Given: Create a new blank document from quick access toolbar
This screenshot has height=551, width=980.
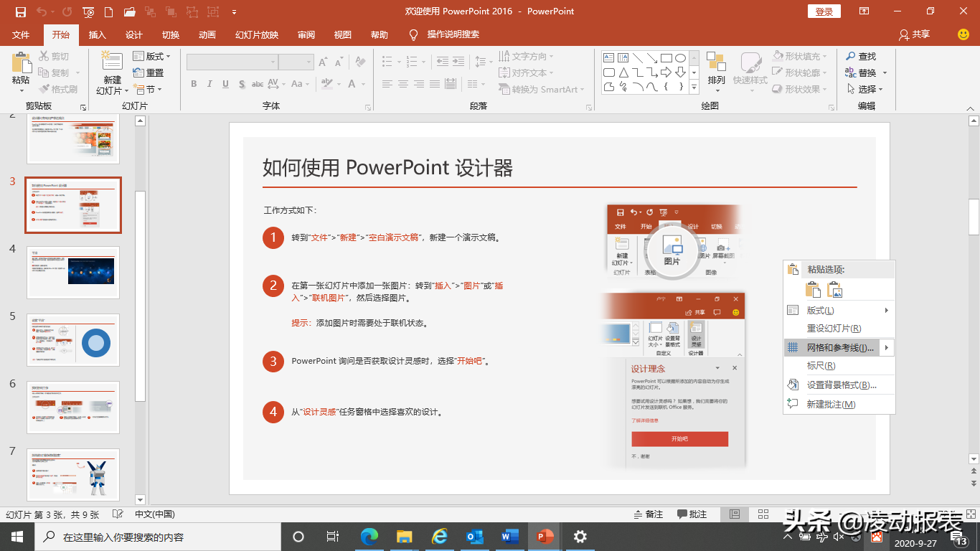Looking at the screenshot, I should point(108,11).
